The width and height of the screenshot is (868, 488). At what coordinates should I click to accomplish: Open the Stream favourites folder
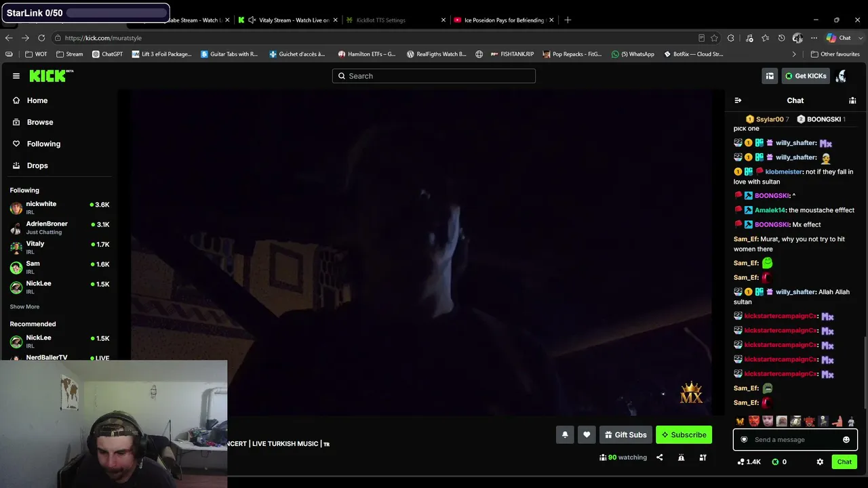69,54
